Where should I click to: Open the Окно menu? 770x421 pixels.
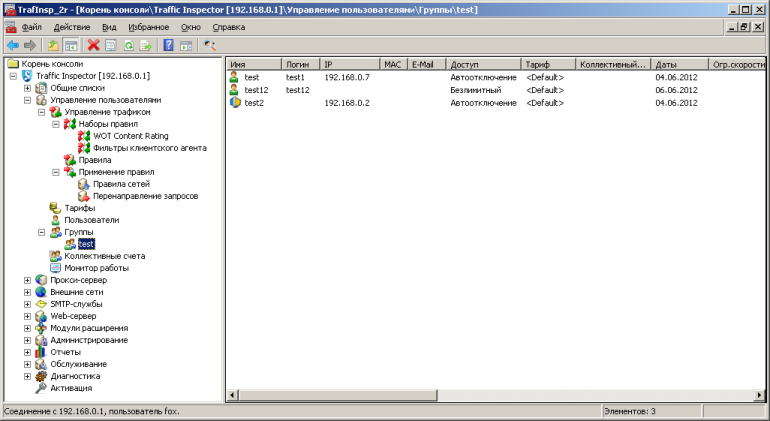tap(191, 27)
